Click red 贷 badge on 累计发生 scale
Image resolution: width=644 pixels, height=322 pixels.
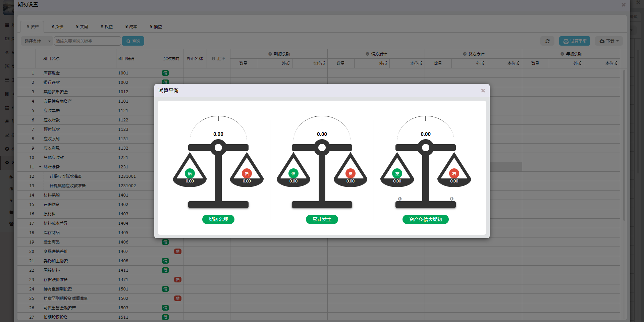350,173
